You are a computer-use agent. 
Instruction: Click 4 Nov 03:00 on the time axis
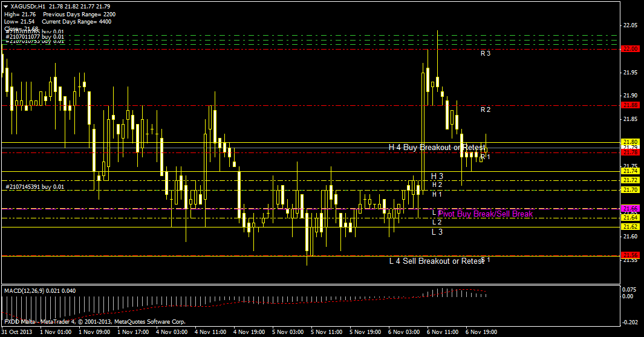point(172,332)
